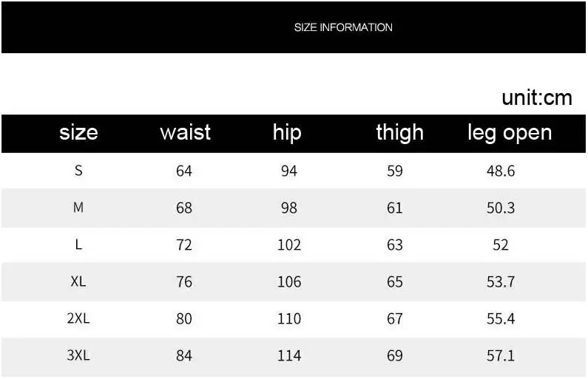
Task: Click the M size row label
Action: coord(78,207)
